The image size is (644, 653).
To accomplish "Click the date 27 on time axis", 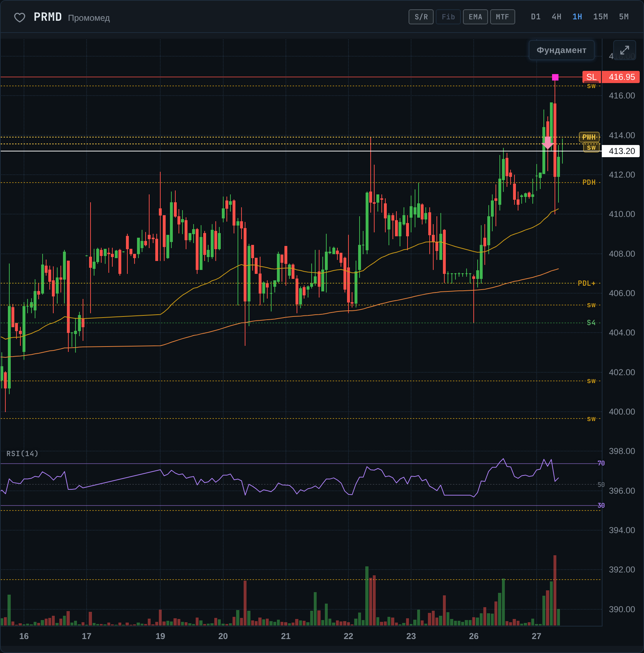I will click(x=536, y=636).
